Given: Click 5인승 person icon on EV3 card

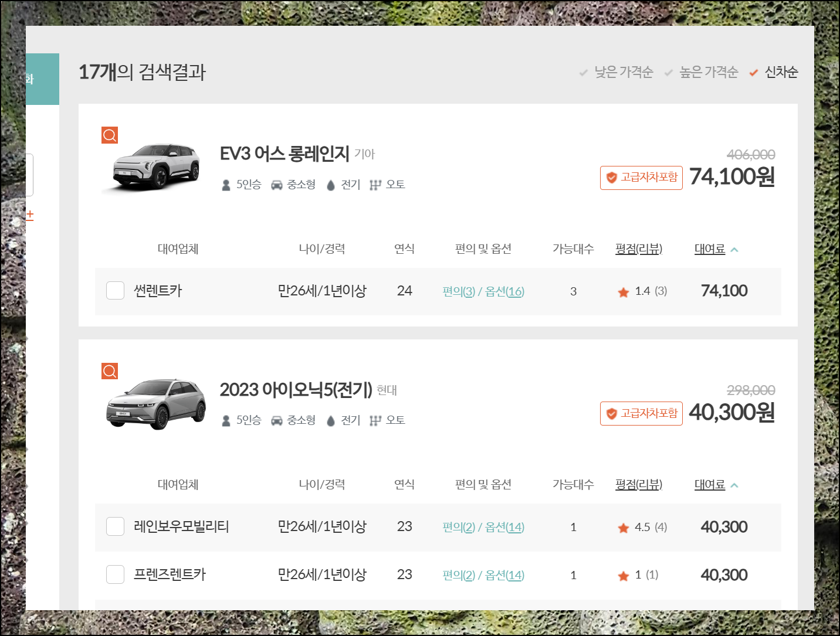Looking at the screenshot, I should click(x=226, y=185).
